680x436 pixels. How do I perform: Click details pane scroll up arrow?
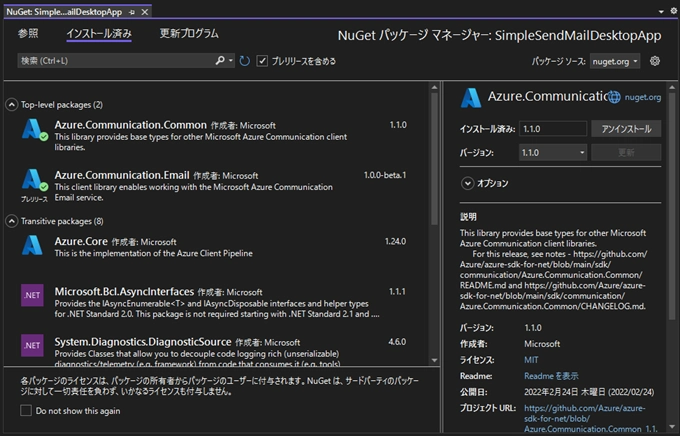pyautogui.click(x=672, y=87)
